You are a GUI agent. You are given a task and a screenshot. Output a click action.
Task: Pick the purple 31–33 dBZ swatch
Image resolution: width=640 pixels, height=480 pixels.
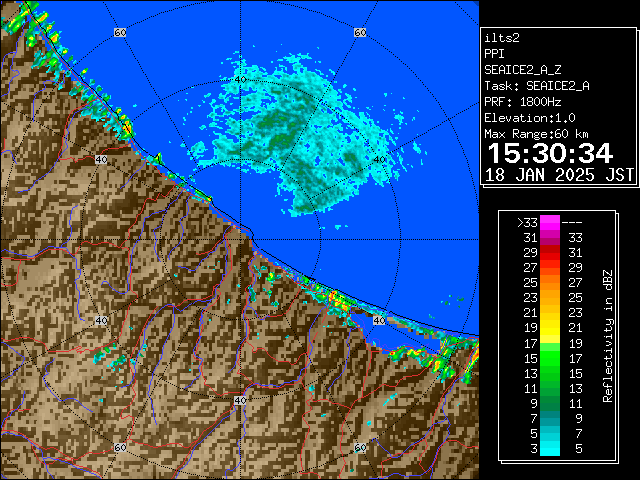click(x=550, y=238)
